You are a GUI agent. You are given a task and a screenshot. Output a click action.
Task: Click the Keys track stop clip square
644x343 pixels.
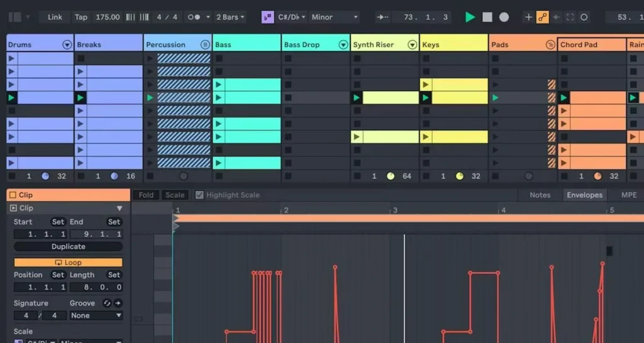(426, 176)
